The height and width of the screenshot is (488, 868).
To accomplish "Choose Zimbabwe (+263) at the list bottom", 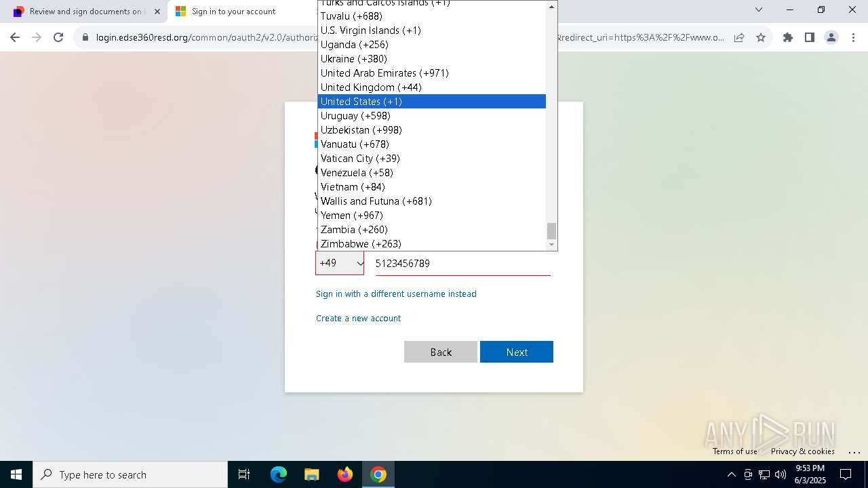I will [x=432, y=244].
